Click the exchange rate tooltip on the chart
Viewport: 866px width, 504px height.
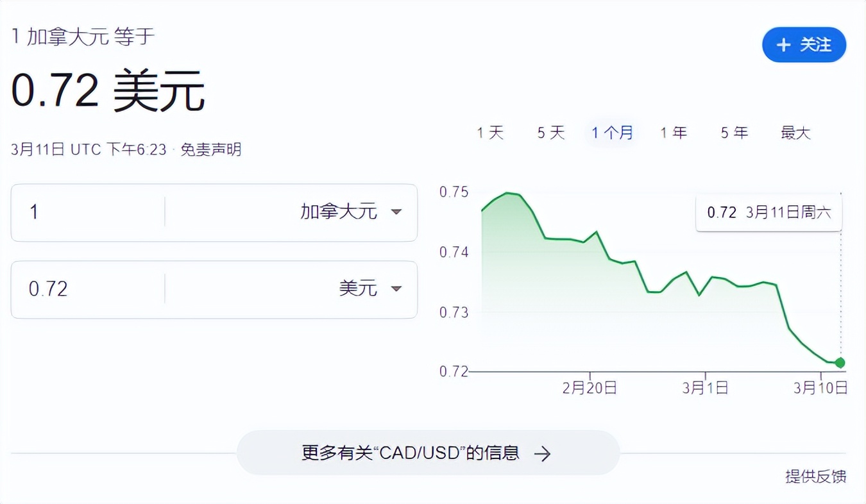pos(768,212)
